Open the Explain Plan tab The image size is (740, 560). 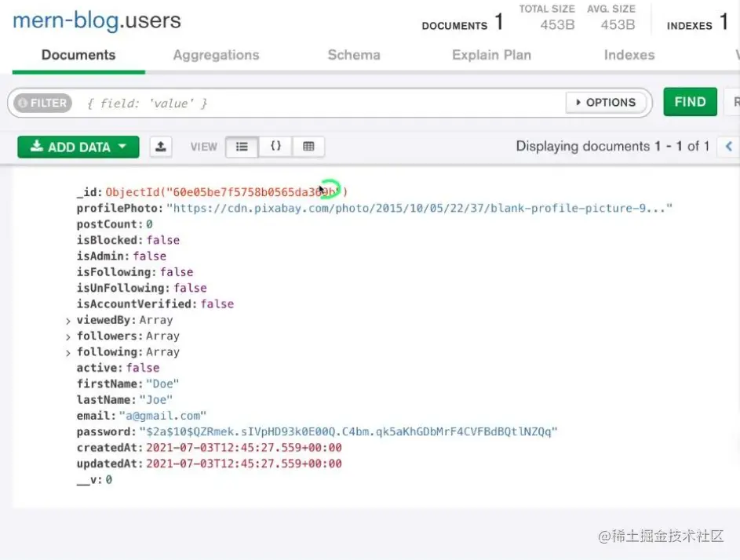click(491, 55)
